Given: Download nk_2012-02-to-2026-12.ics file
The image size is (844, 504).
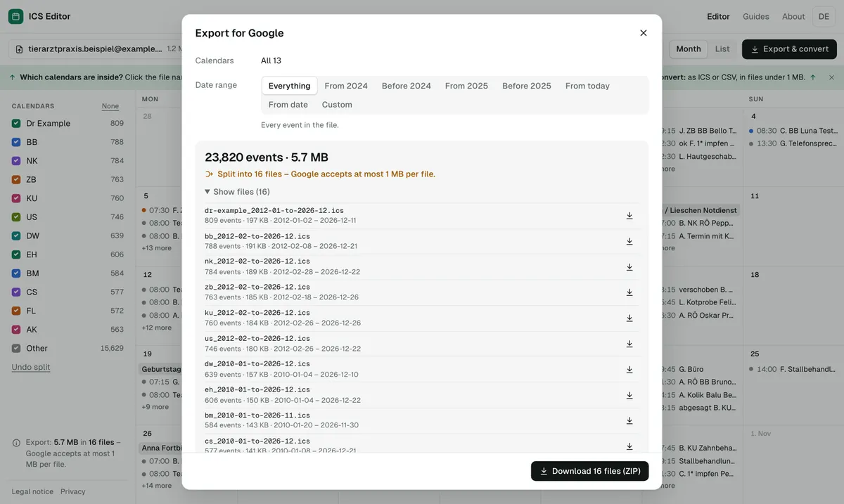Looking at the screenshot, I should click(629, 267).
